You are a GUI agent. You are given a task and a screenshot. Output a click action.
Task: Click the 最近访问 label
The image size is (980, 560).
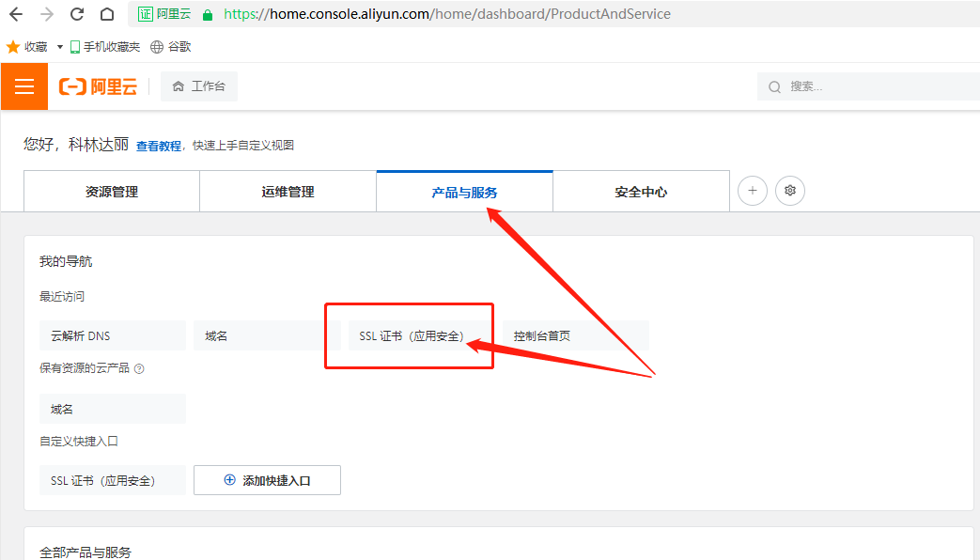point(62,296)
